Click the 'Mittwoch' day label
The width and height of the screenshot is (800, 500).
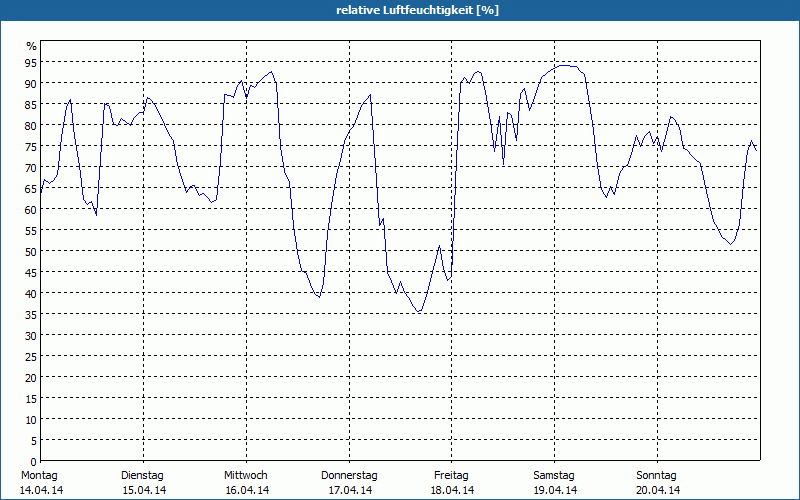tap(246, 476)
